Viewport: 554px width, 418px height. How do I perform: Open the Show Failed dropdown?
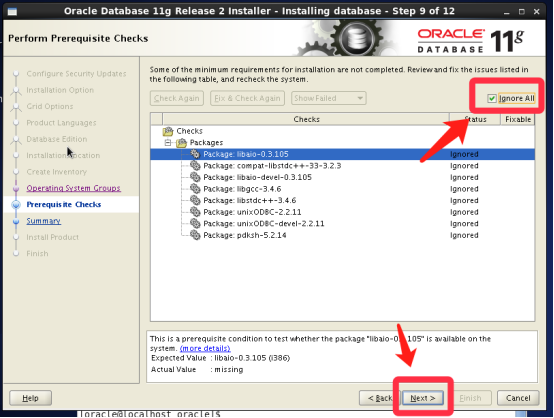click(x=329, y=98)
